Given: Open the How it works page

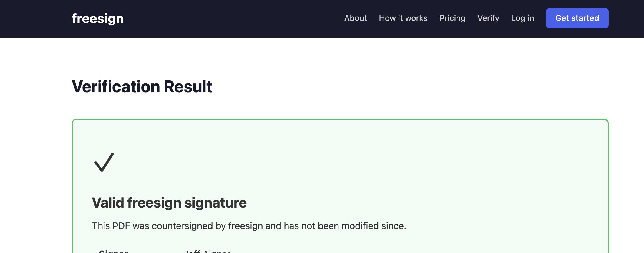Looking at the screenshot, I should (x=403, y=18).
